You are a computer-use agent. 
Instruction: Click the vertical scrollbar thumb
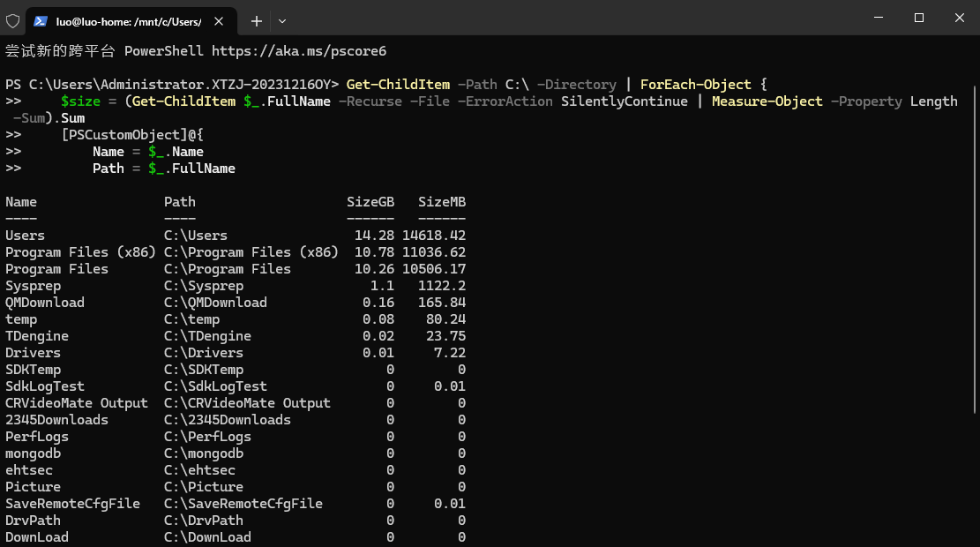[x=975, y=249]
